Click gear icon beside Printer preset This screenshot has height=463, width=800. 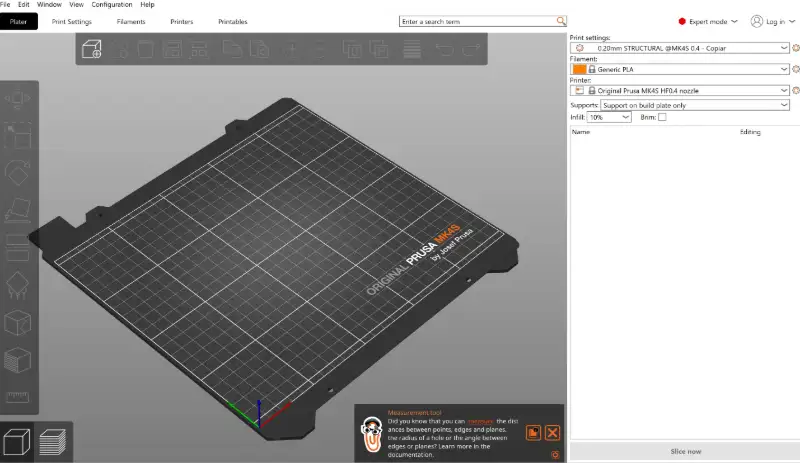click(795, 90)
